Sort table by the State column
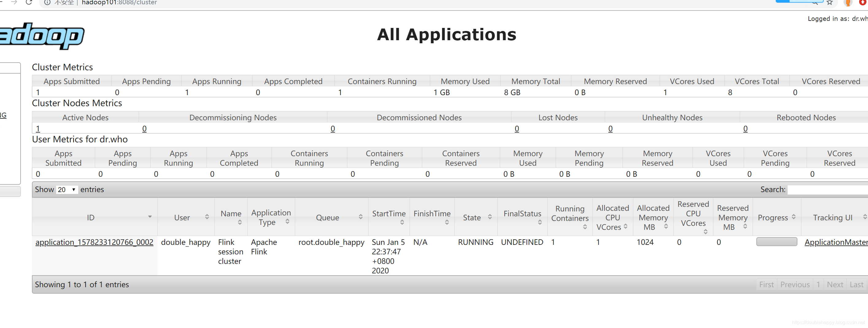This screenshot has height=328, width=868. pyautogui.click(x=490, y=217)
